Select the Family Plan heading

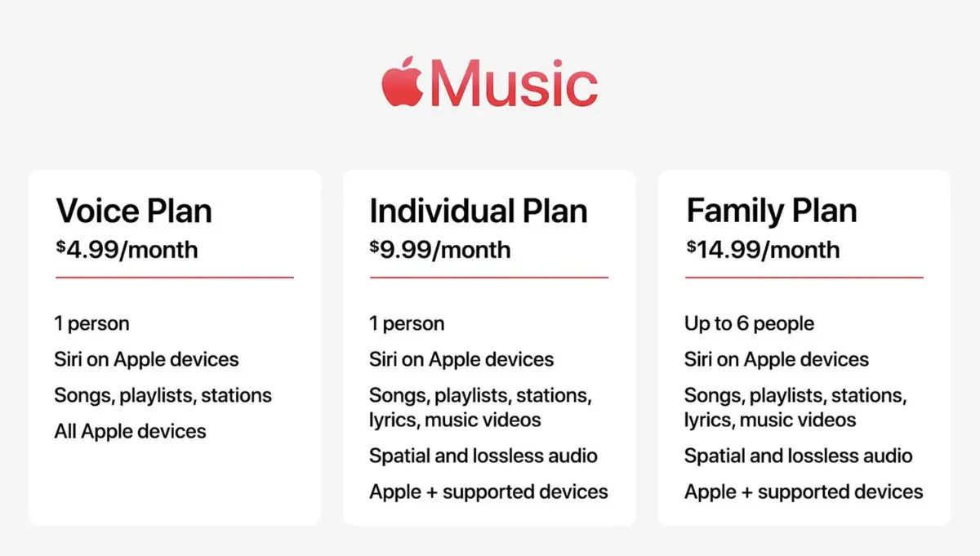(771, 211)
